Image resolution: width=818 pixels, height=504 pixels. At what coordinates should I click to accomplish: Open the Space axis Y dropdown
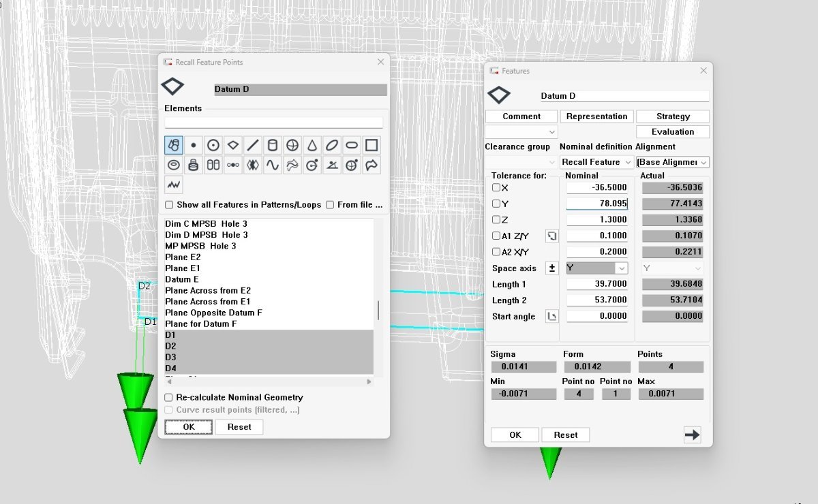[596, 268]
